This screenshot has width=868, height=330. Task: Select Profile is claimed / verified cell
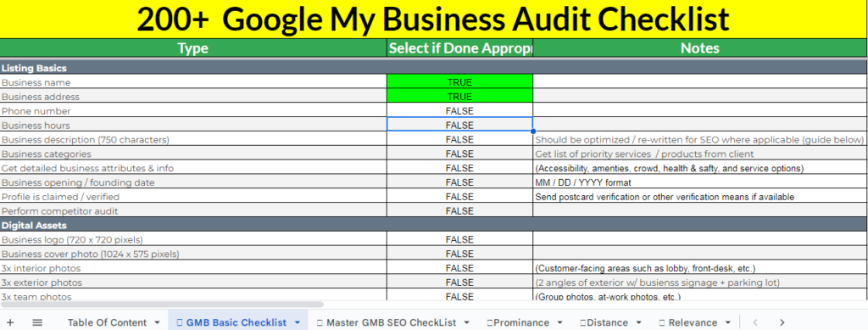coord(193,197)
